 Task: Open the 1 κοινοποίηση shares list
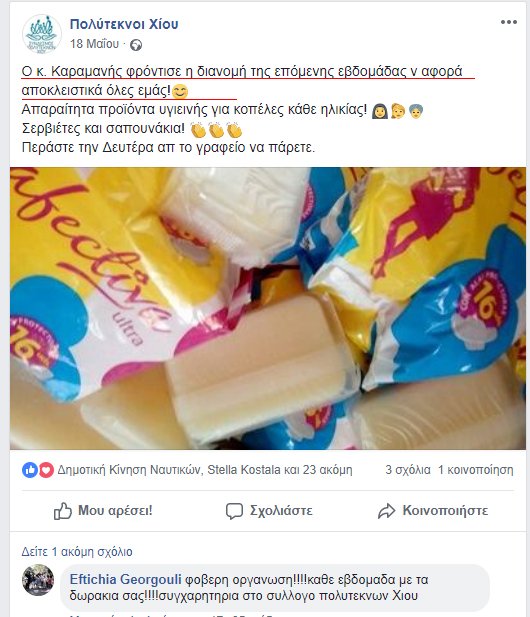(x=476, y=470)
